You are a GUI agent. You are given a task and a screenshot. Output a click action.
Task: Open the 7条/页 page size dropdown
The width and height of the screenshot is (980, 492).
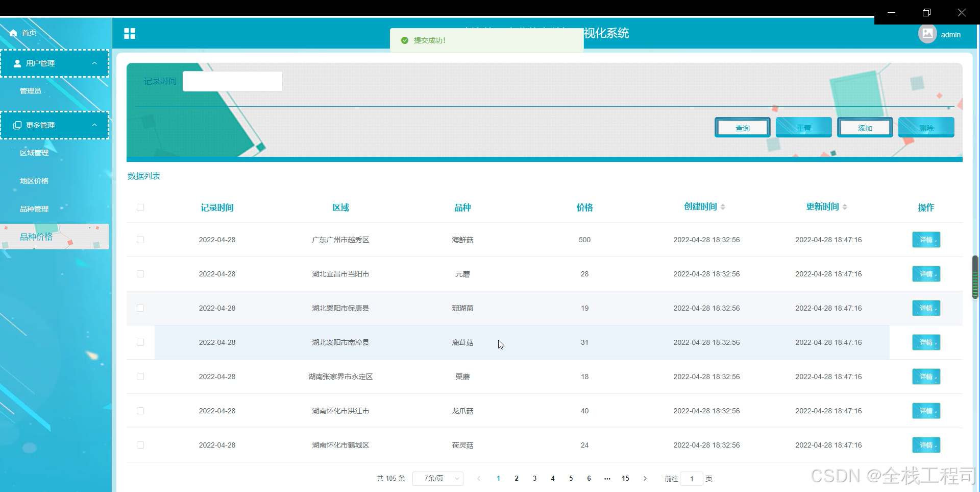(x=438, y=479)
